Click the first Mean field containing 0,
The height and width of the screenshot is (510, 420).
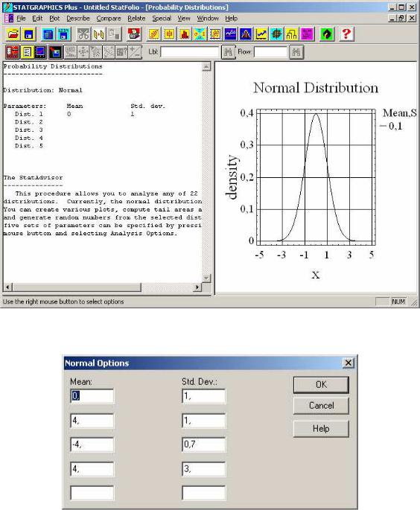[x=92, y=396]
